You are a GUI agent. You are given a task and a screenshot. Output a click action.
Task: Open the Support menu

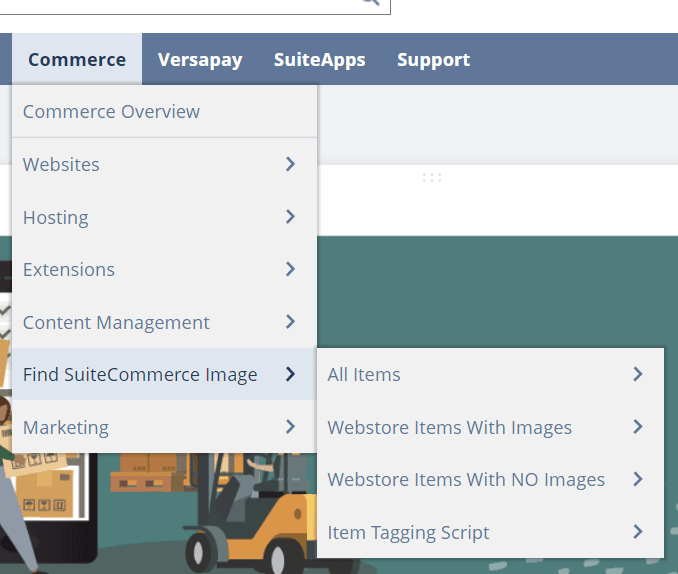coord(433,59)
